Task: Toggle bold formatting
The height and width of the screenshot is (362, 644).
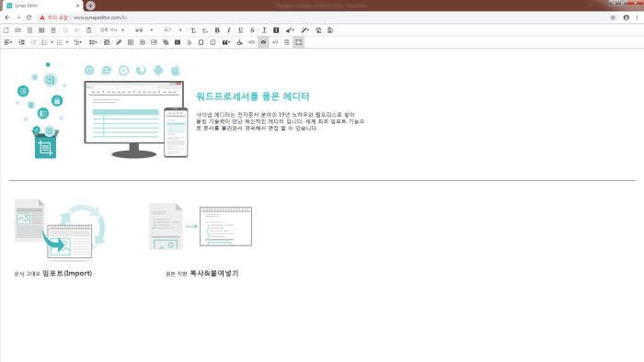Action: click(x=217, y=30)
